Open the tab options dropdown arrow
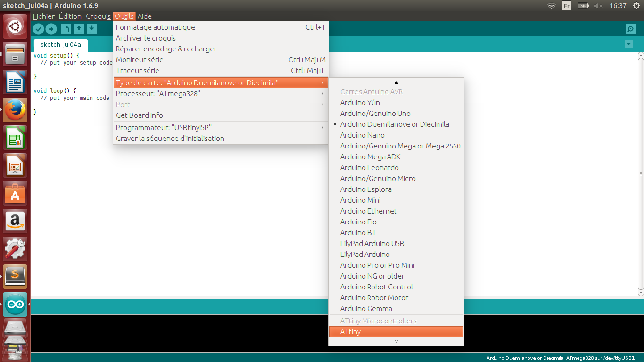 coord(628,44)
